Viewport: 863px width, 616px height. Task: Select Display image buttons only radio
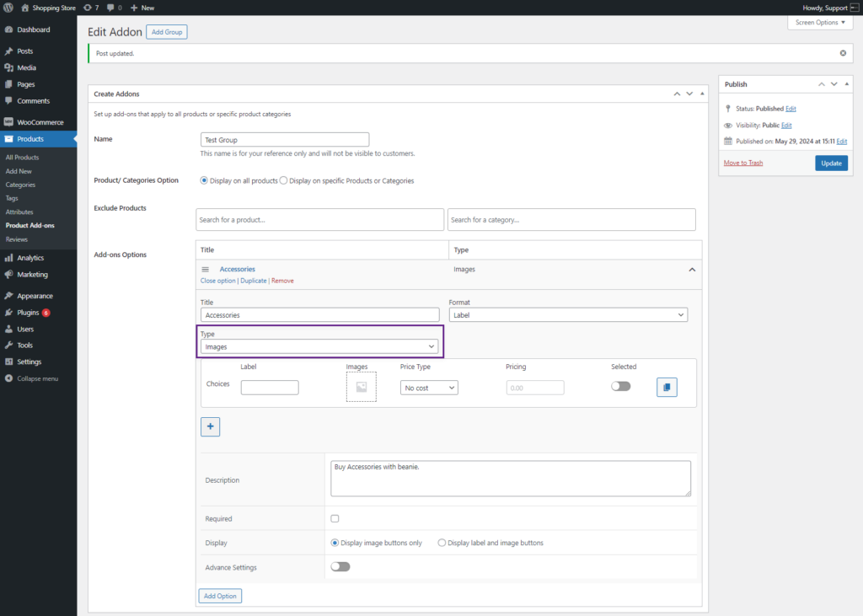point(335,543)
